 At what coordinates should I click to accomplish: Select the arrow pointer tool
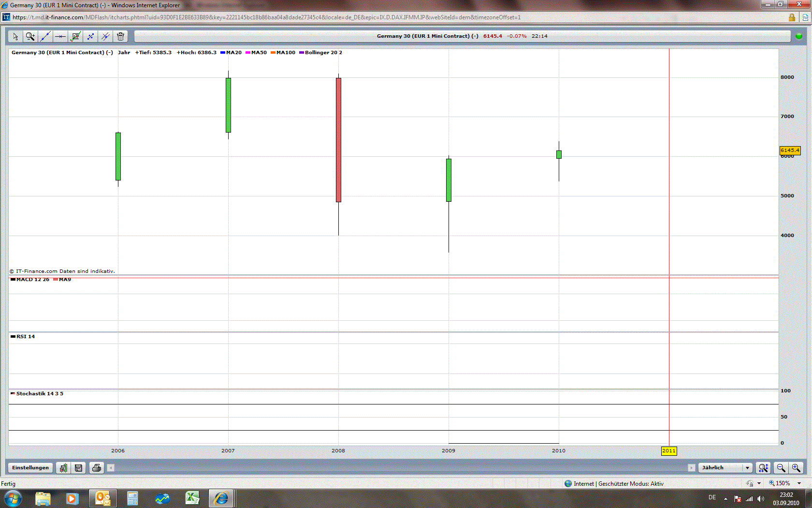point(15,36)
